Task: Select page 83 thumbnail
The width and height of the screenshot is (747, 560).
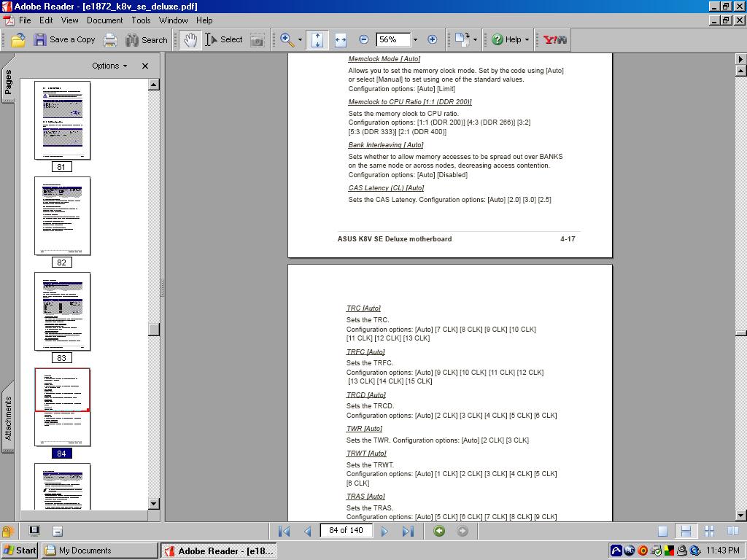Action: pos(63,311)
